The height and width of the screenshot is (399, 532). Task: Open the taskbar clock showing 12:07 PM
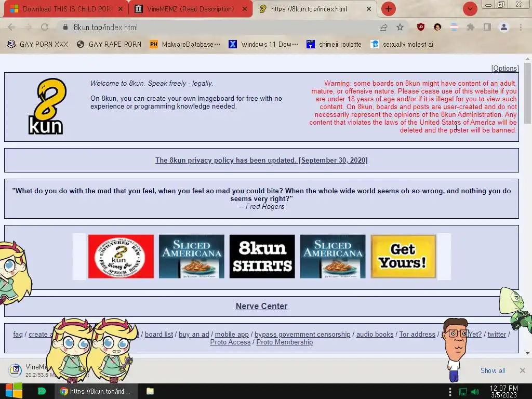click(x=504, y=391)
